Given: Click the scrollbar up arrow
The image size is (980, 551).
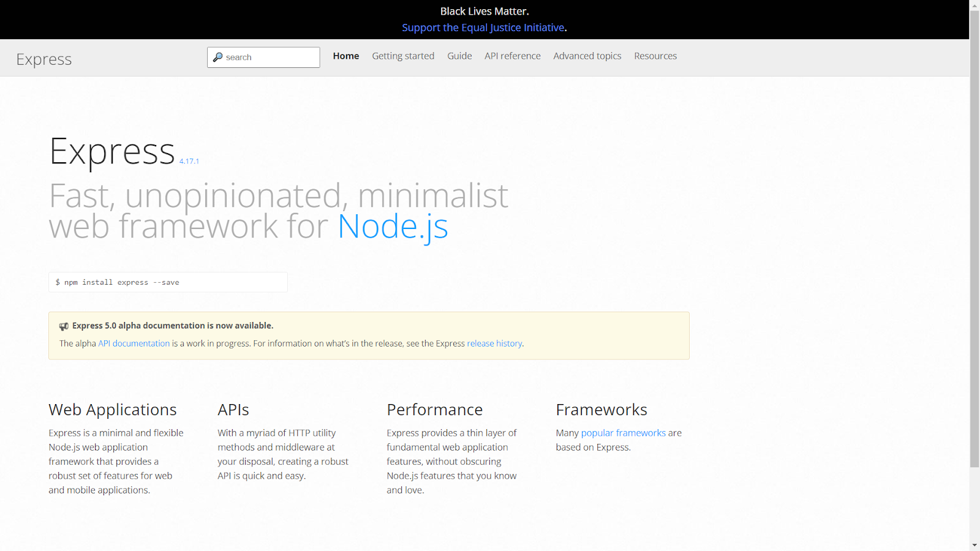Looking at the screenshot, I should 974,5.
